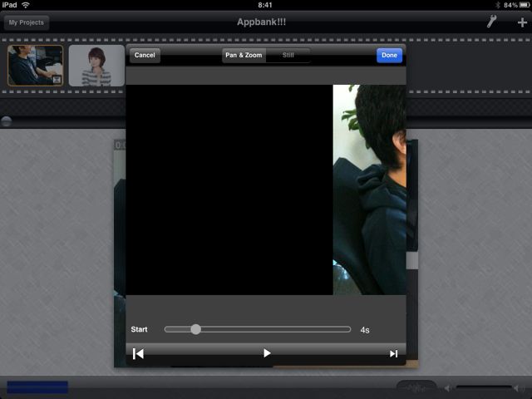Check the battery icon in status bar

click(525, 5)
